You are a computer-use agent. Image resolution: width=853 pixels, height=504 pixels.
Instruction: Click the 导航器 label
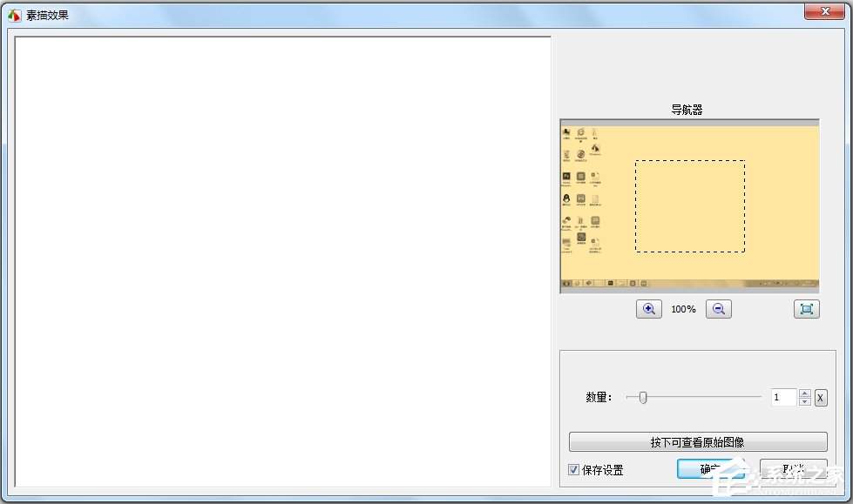[x=687, y=110]
